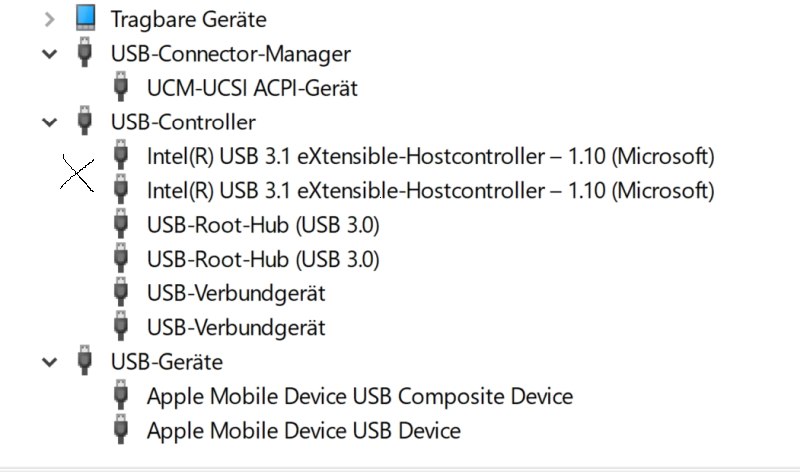Select the UCM-UCSI ACPI-Gerät entry

[x=252, y=88]
